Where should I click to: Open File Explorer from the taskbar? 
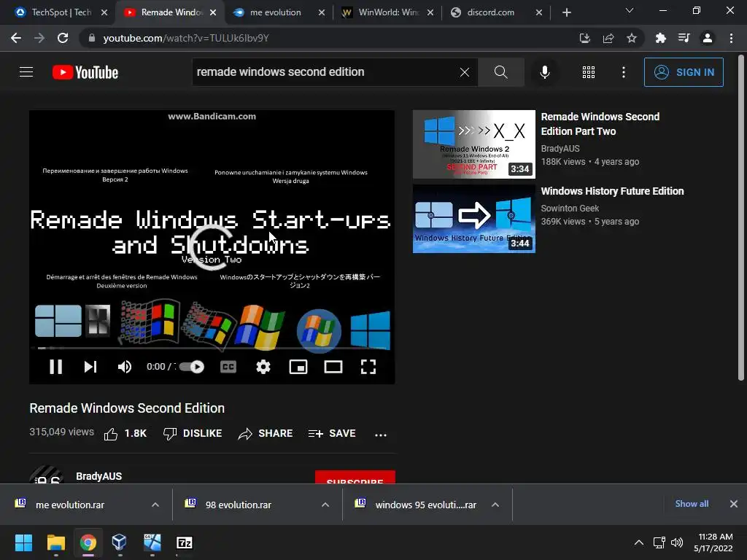point(55,542)
